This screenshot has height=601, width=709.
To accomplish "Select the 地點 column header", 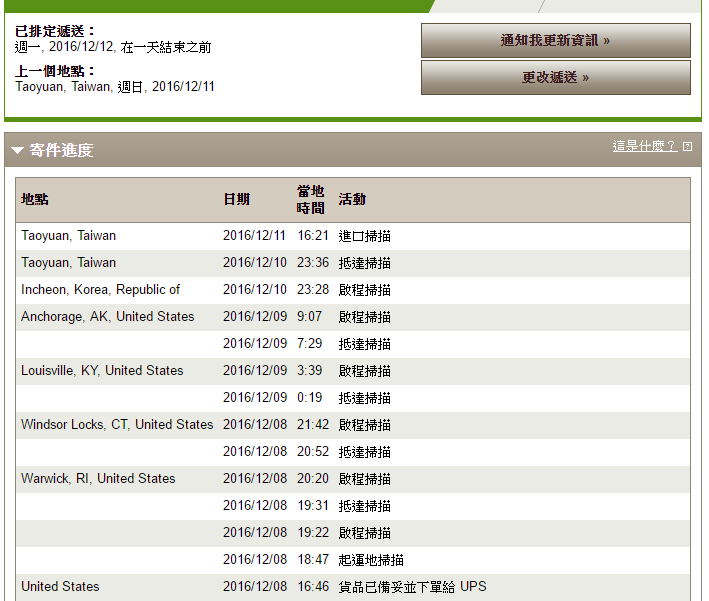I will 35,199.
